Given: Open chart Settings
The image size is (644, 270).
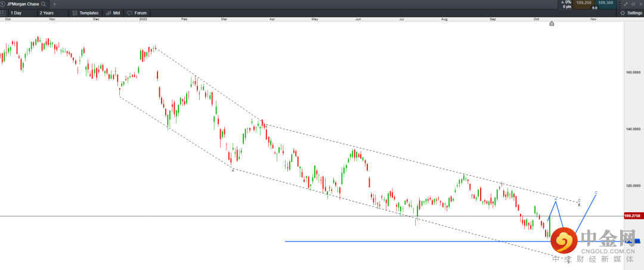Looking at the screenshot, I should 631,13.
